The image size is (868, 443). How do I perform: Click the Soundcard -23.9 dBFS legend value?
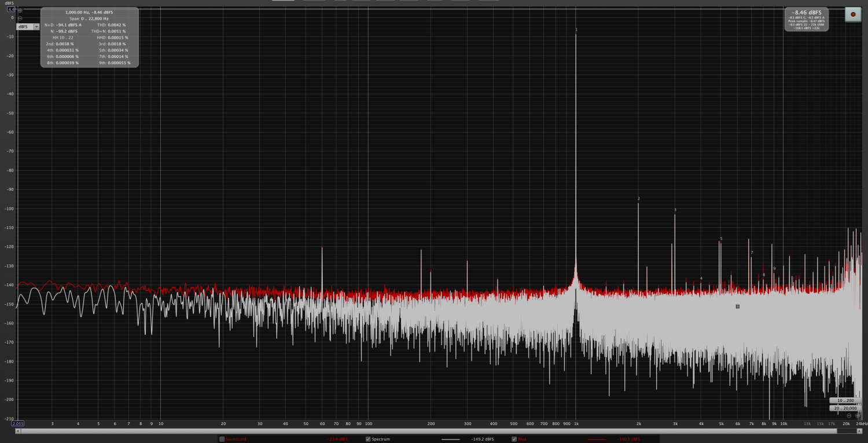click(336, 439)
